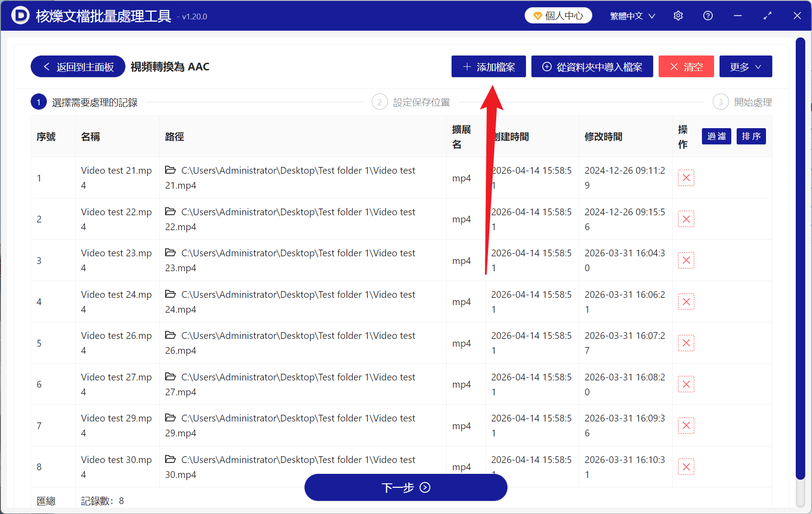Click the vertical scrollbar on right side

click(800, 257)
